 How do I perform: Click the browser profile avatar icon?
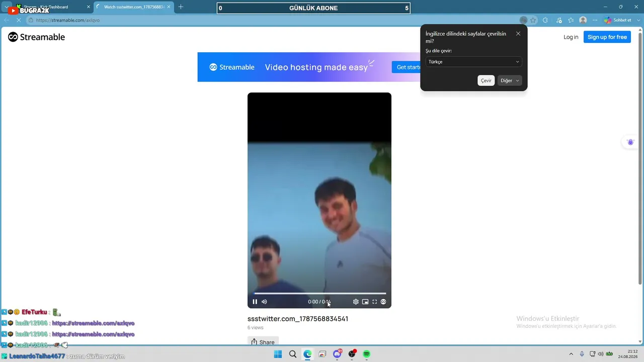583,20
